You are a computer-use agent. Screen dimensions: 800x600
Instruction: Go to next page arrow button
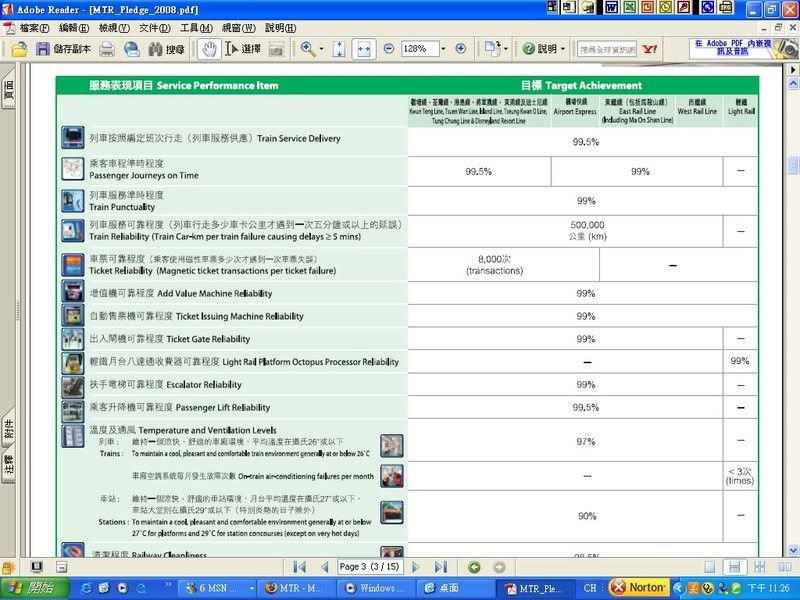click(415, 567)
